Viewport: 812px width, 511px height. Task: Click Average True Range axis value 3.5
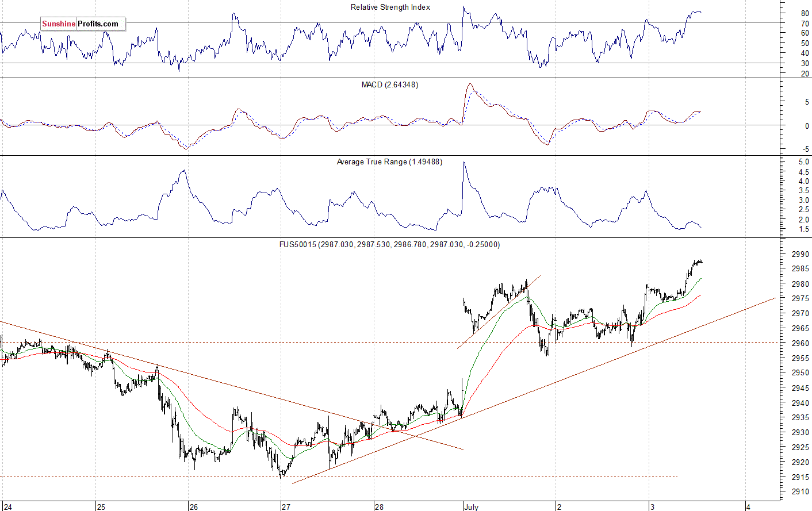804,191
